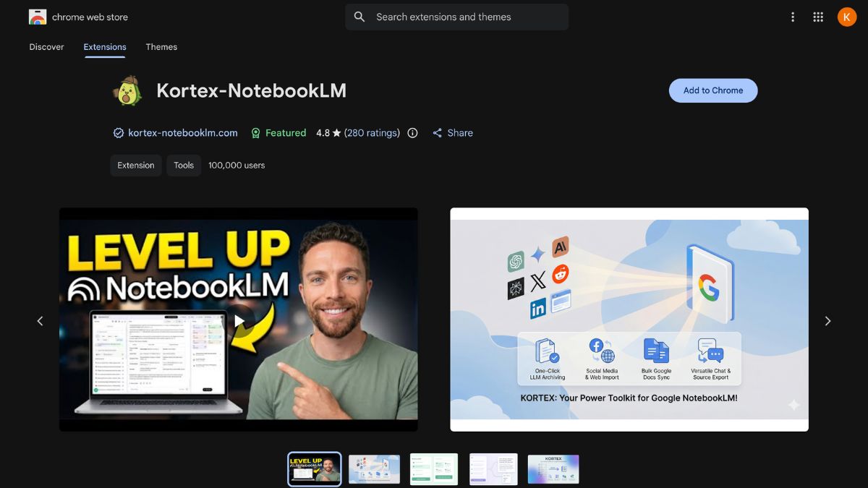
Task: Open the three-dot more options menu
Action: pyautogui.click(x=793, y=17)
